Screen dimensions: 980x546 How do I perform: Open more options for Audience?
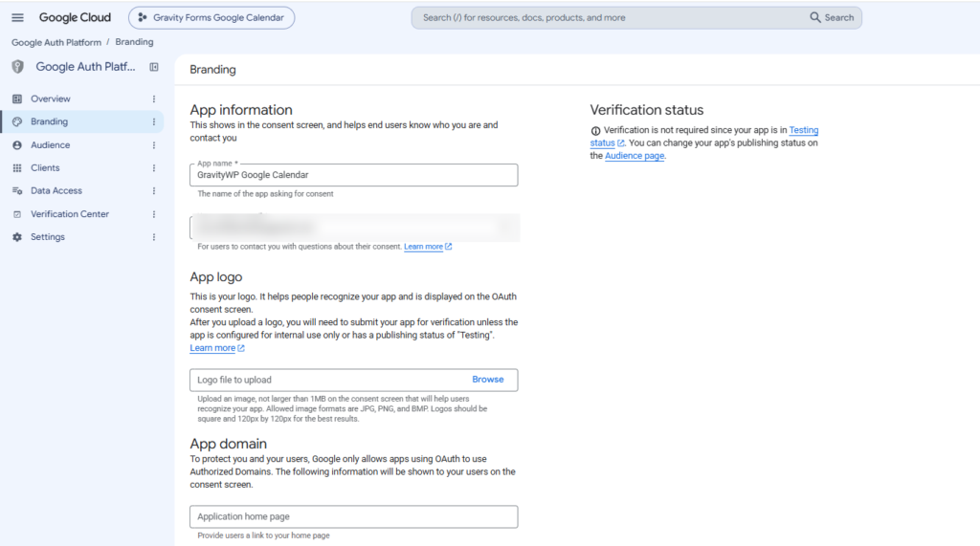point(154,145)
